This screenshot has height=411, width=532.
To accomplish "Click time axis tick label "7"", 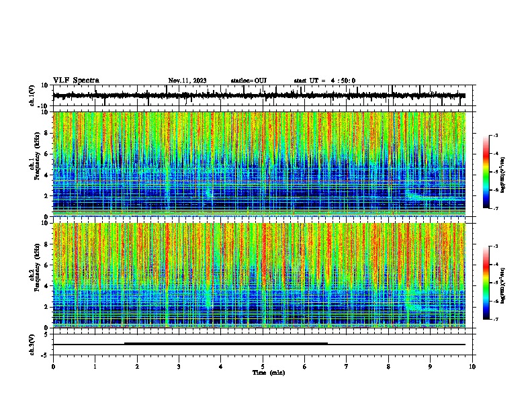I will [347, 367].
